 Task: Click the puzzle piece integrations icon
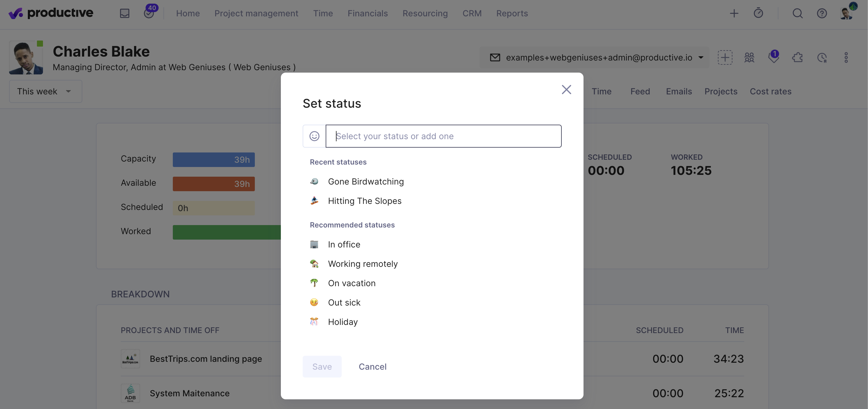pos(797,57)
